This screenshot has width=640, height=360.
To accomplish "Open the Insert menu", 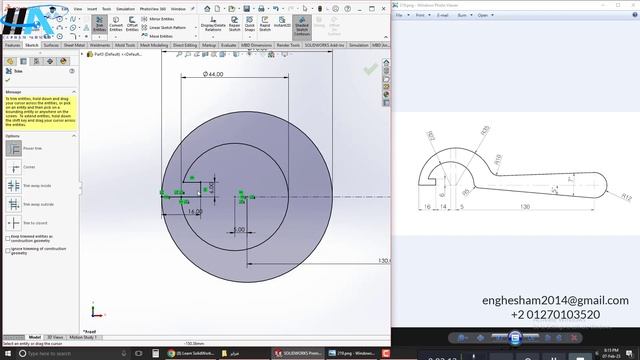I will pos(92,9).
